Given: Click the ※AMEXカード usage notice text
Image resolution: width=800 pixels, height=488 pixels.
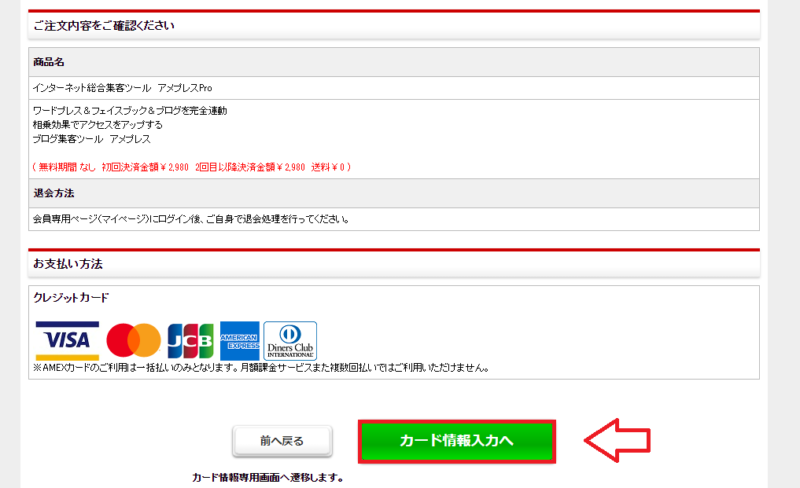Looking at the screenshot, I should pyautogui.click(x=261, y=368).
